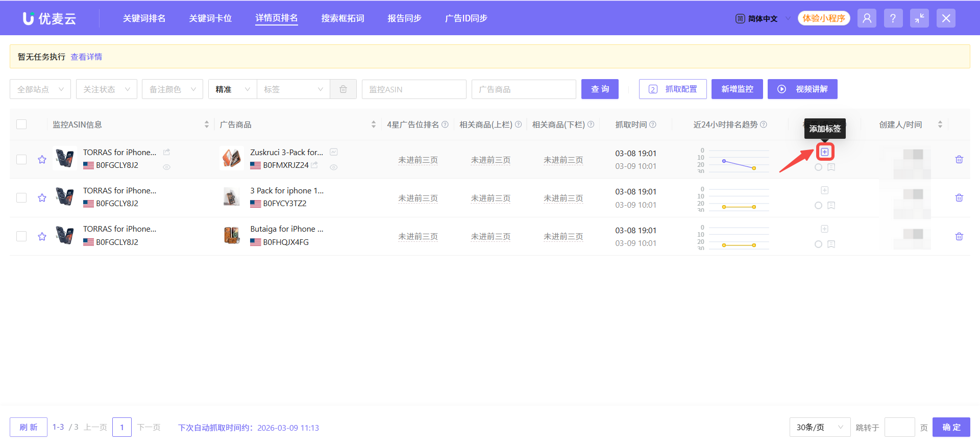Screen dimensions: 980x448
Task: Switch to the 关键词排名 tab
Action: [144, 18]
